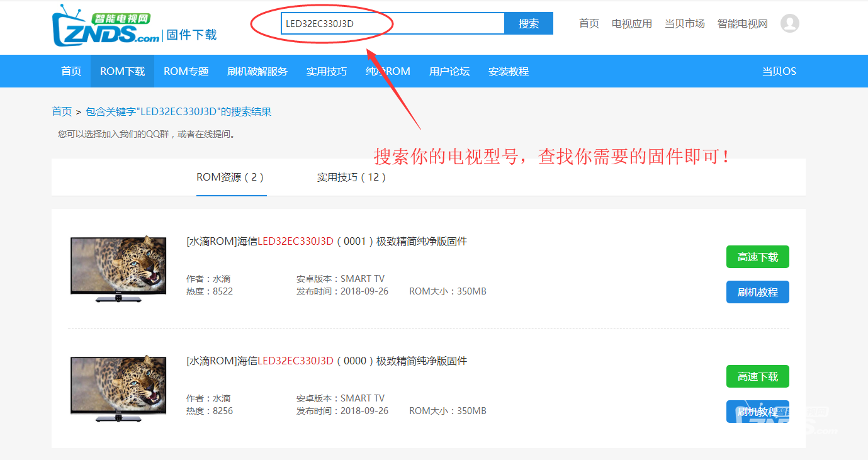Open 首页 link in top header
Screen dimensions: 868x460
click(589, 23)
